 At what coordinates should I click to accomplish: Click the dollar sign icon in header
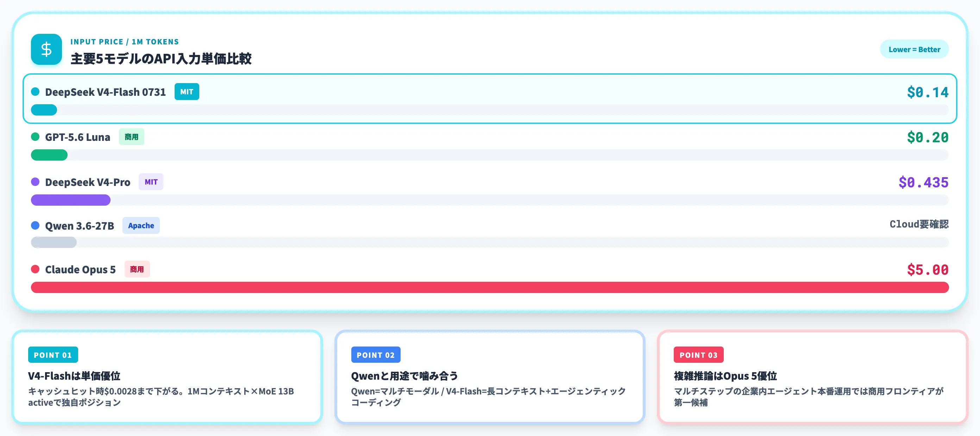pos(46,49)
